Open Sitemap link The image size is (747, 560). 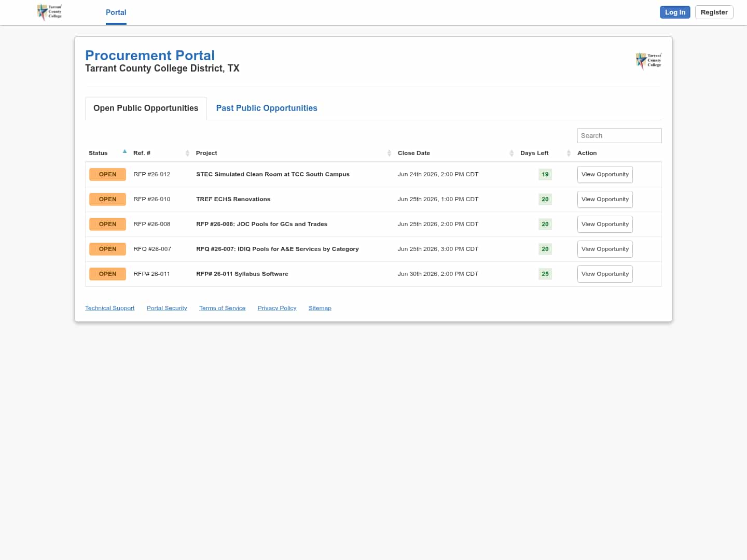320,308
